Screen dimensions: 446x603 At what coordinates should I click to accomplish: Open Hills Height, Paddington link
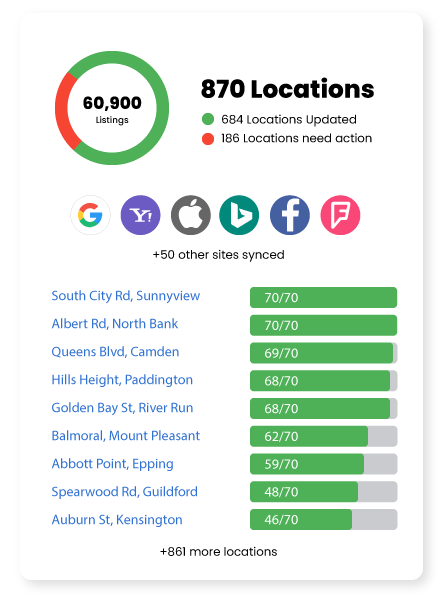tap(122, 380)
